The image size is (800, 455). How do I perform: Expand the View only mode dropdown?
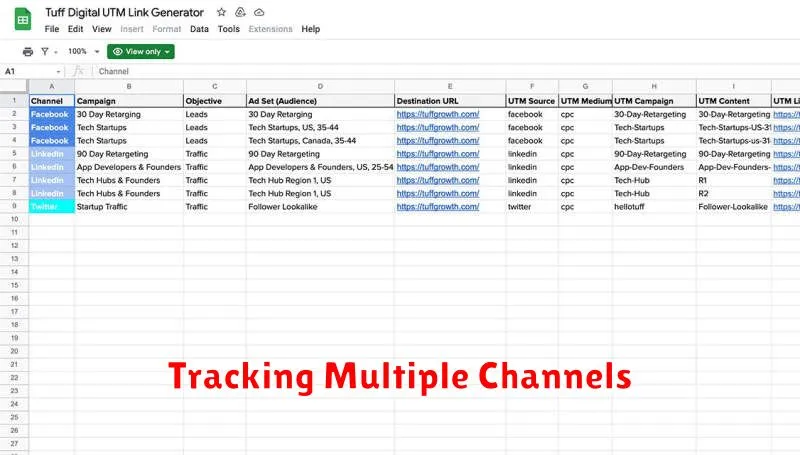141,51
